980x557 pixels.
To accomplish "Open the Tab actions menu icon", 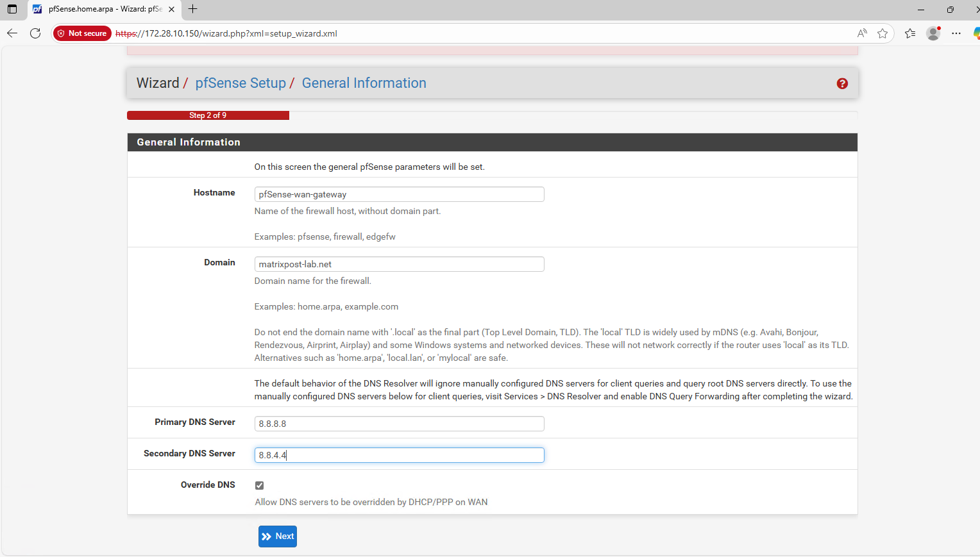I will 12,9.
